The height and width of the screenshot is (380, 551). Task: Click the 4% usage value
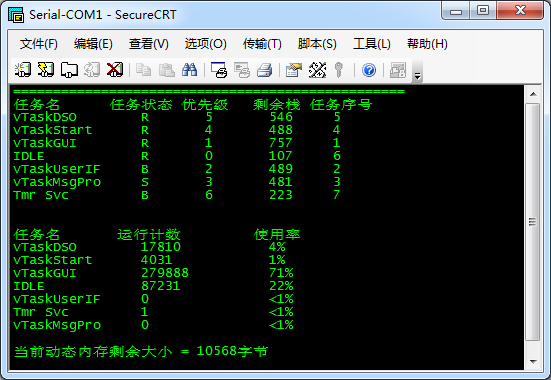[277, 247]
